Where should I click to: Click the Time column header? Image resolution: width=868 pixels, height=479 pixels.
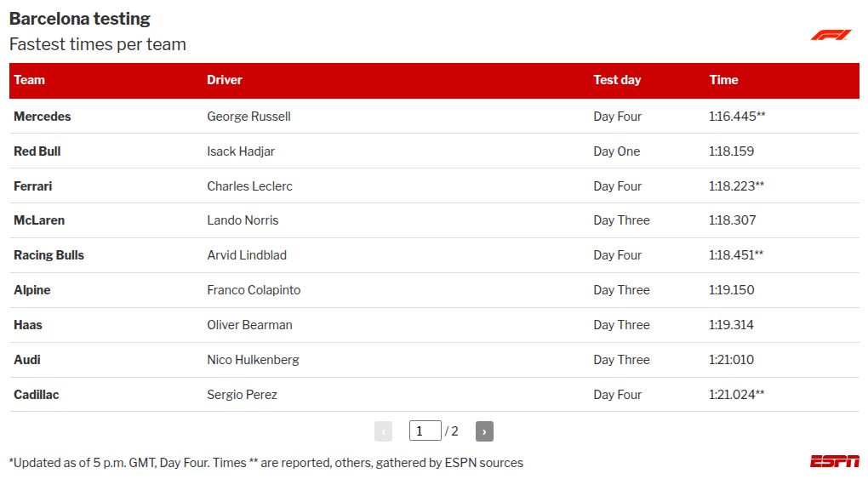pos(723,80)
